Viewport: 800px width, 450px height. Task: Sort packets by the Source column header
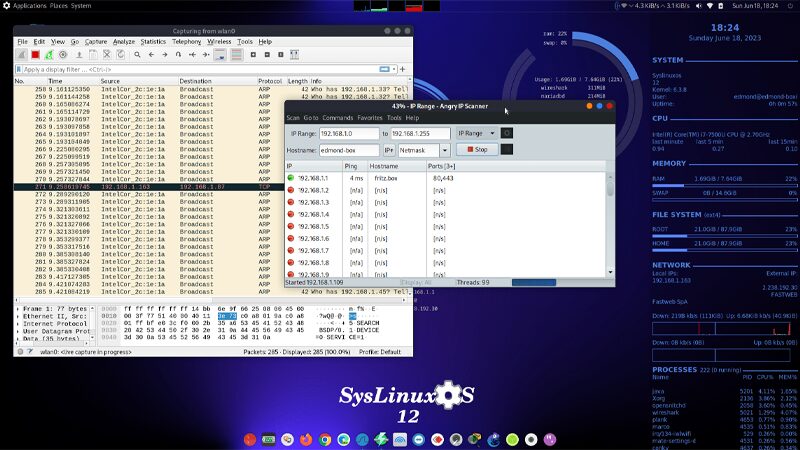click(x=138, y=81)
